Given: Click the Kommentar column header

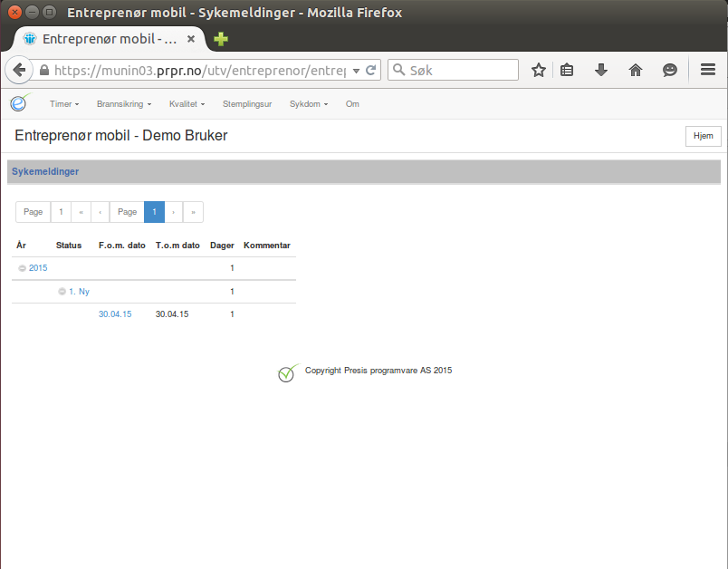Looking at the screenshot, I should coord(267,246).
